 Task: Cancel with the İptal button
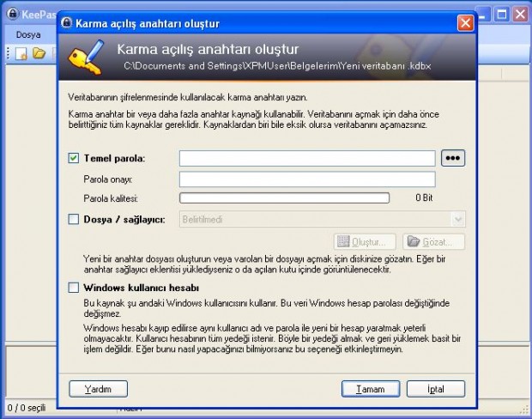click(436, 389)
